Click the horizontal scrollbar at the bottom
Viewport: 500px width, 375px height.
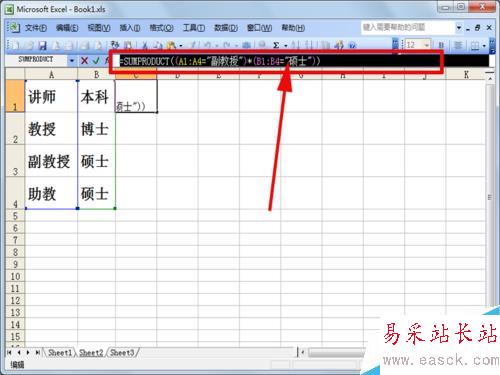[x=337, y=352]
